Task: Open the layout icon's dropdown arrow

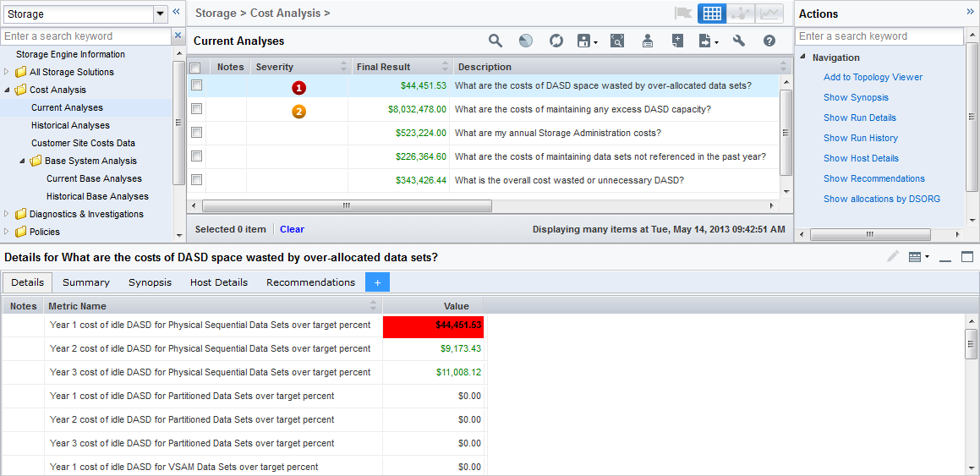Action: tap(927, 257)
